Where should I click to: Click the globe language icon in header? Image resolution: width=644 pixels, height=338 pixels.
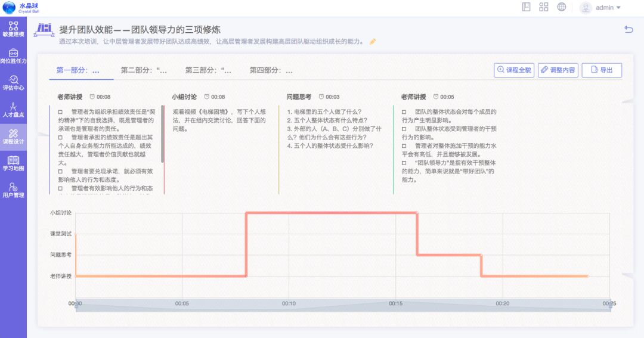[x=561, y=7]
